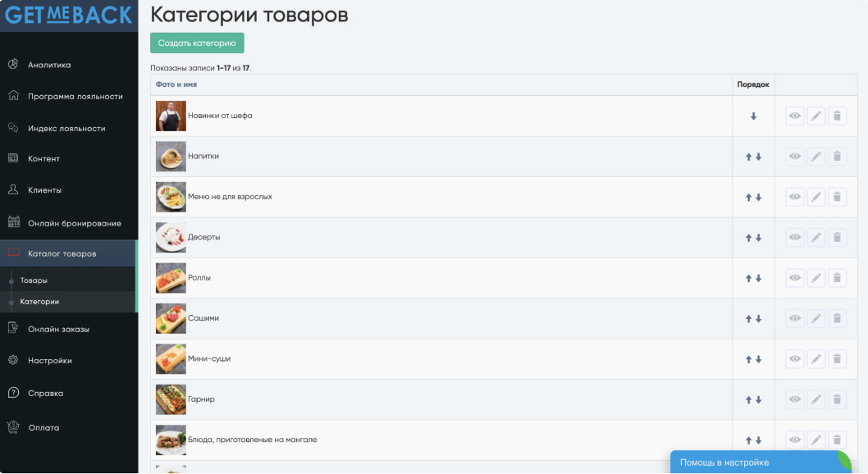Open the Товары submenu item
The height and width of the screenshot is (474, 868).
pyautogui.click(x=34, y=280)
